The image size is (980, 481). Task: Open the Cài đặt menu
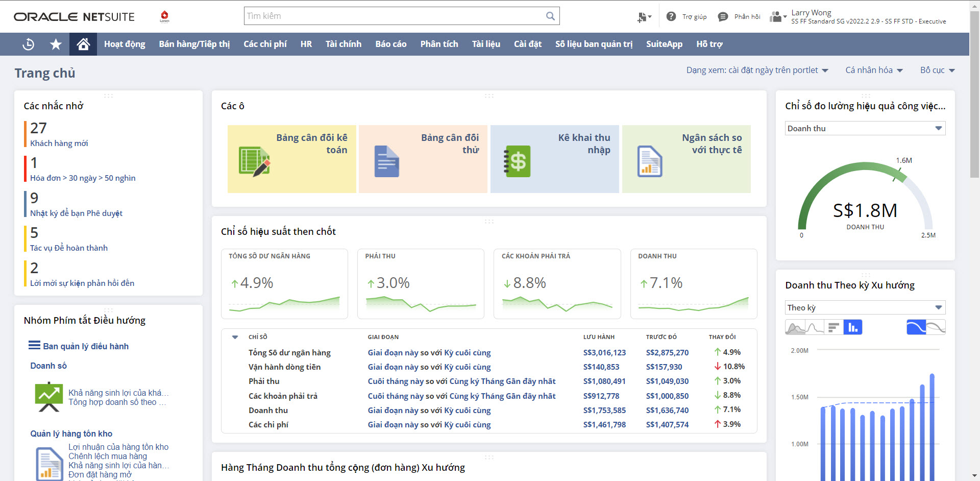pos(528,44)
